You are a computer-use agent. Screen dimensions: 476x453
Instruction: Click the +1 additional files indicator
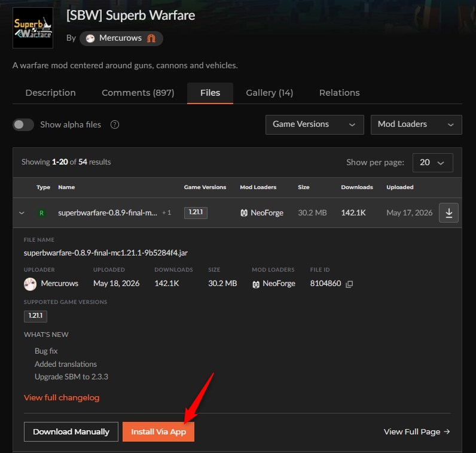tap(167, 212)
